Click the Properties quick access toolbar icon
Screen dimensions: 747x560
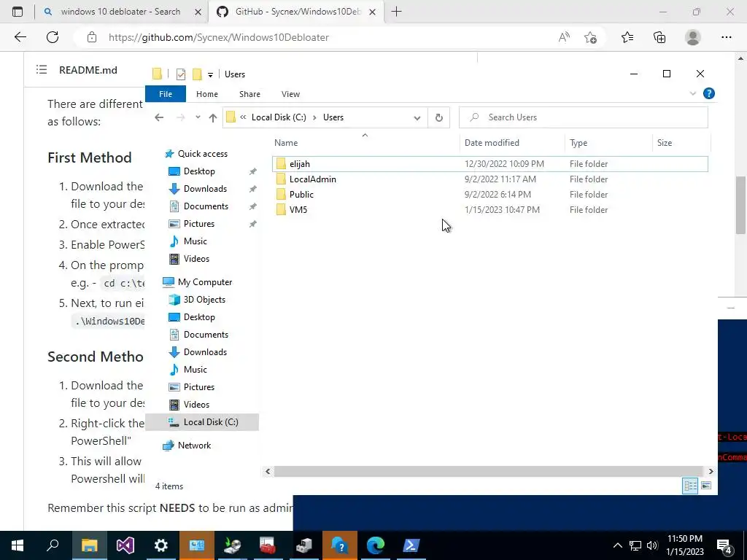click(x=181, y=74)
